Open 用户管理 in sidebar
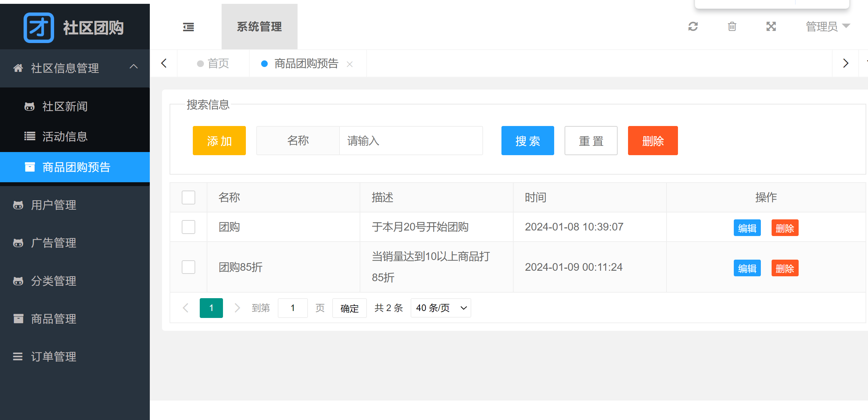Viewport: 868px width, 420px height. (x=75, y=205)
